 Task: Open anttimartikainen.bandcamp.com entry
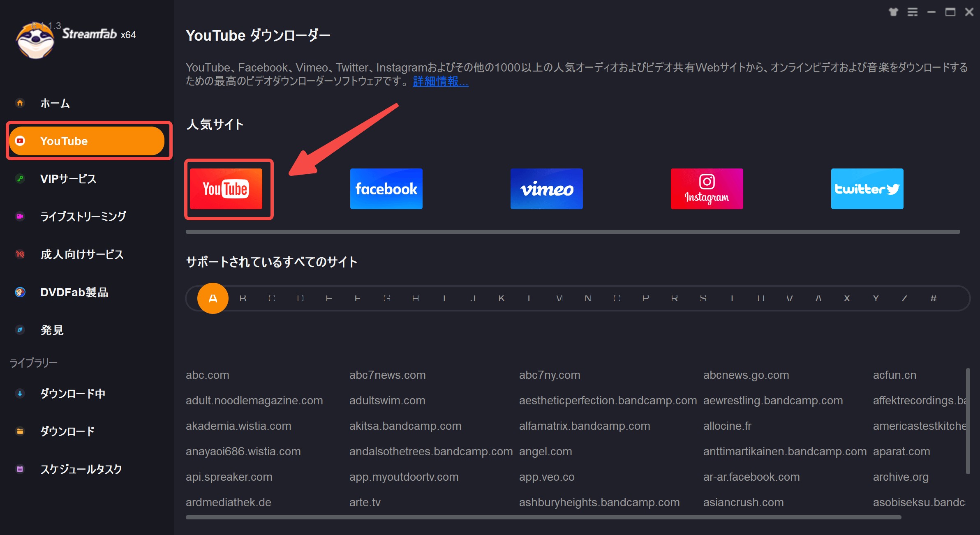point(785,451)
